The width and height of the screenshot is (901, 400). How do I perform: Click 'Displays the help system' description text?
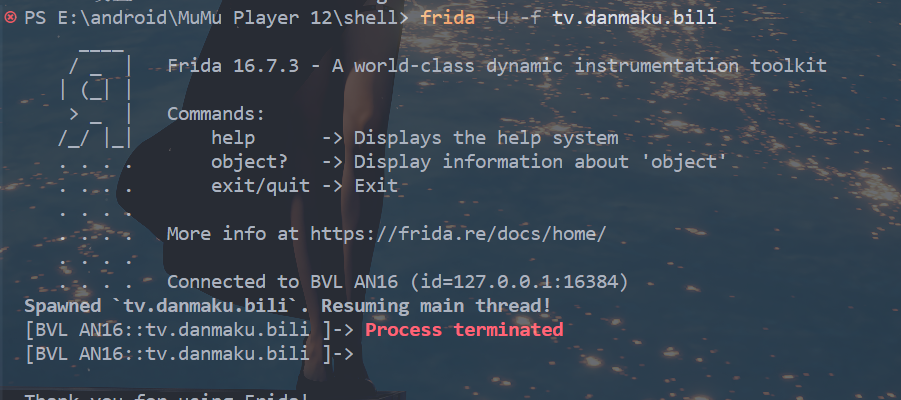tap(486, 138)
